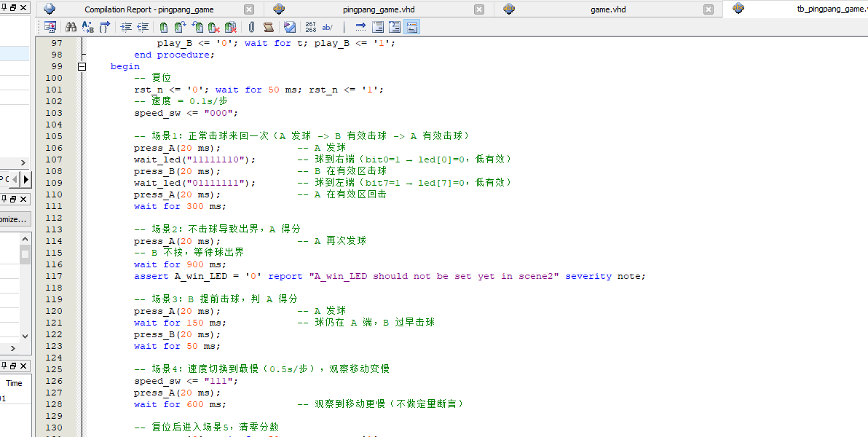Close the pingpang_game.vhd tab
868x437 pixels.
click(x=479, y=9)
